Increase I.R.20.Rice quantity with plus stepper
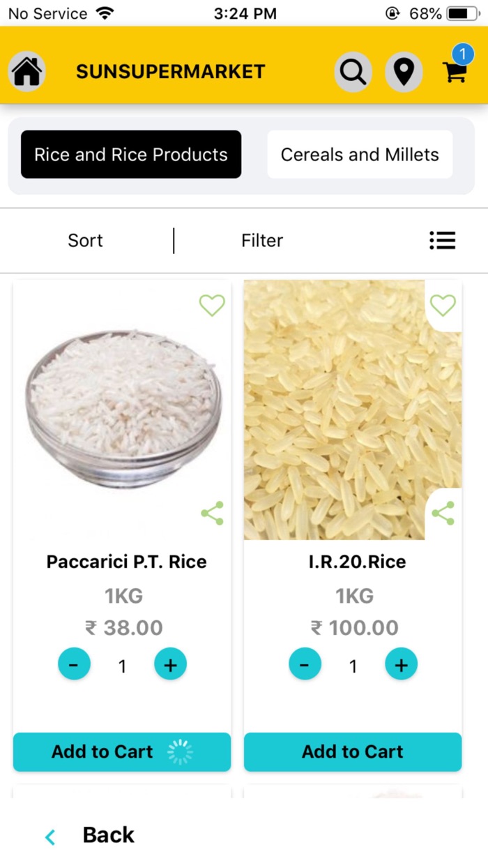The height and width of the screenshot is (868, 488). point(401,664)
